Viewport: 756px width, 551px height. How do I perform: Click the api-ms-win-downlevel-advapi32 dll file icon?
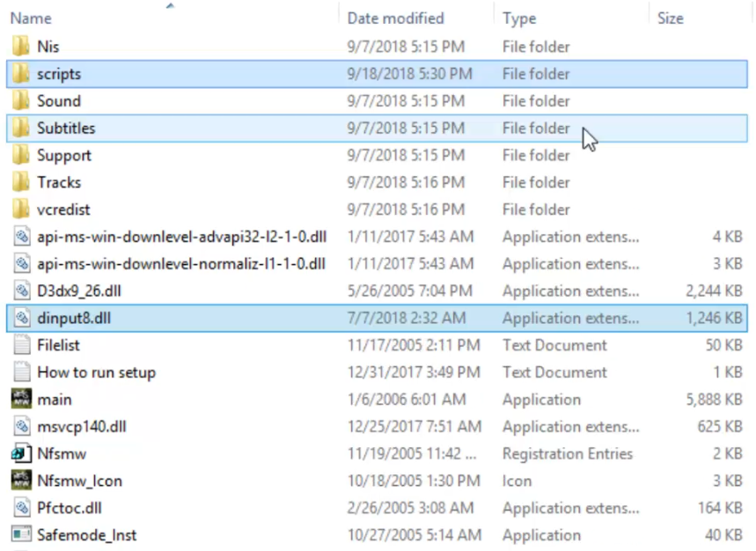[22, 237]
